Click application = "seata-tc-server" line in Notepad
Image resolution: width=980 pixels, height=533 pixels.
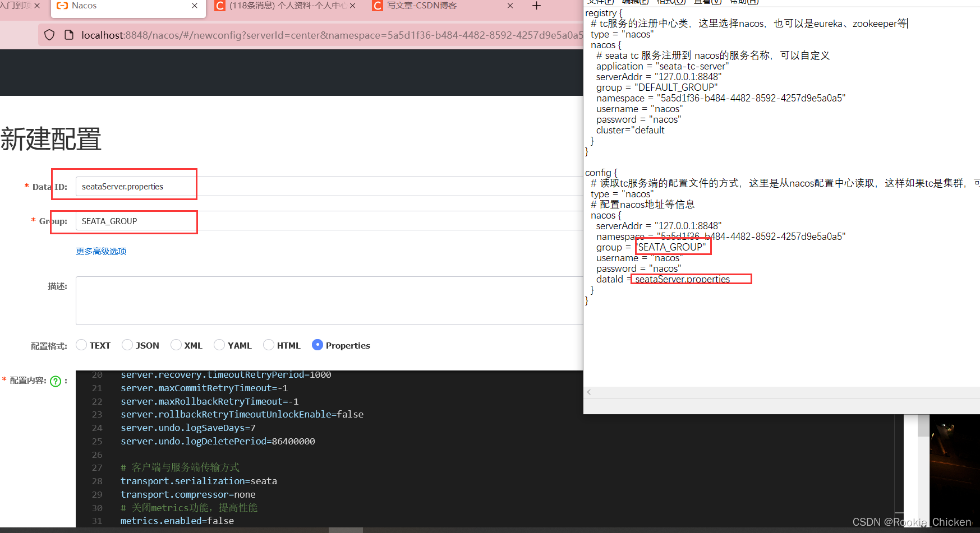tap(662, 66)
